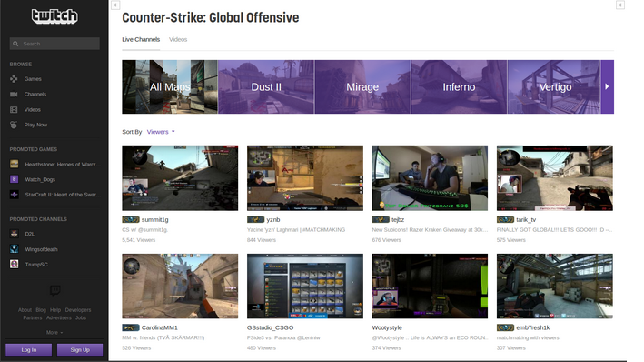
Task: Filter streams by Mirage map
Action: coord(362,86)
